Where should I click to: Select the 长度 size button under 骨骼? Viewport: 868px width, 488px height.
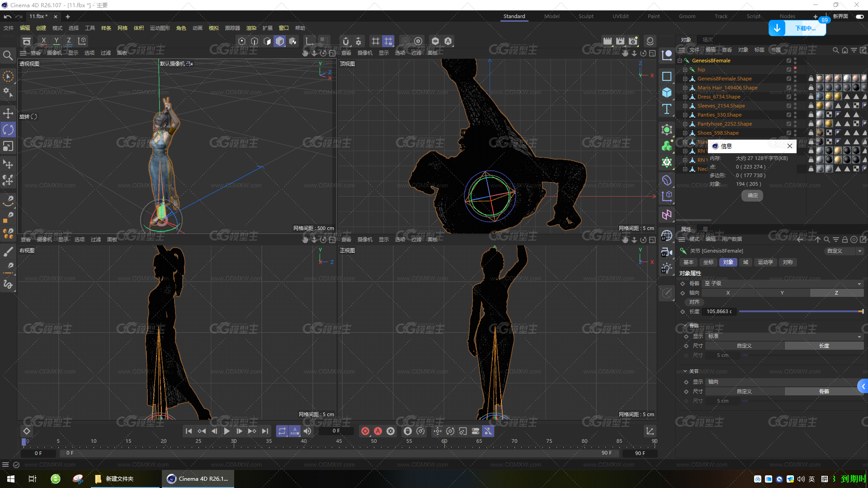tap(824, 346)
